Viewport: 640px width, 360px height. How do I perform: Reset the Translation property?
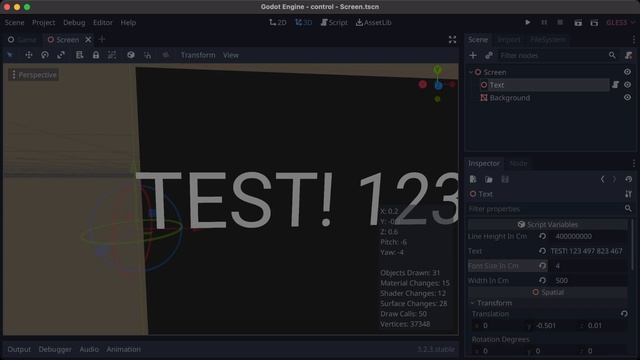pyautogui.click(x=624, y=314)
